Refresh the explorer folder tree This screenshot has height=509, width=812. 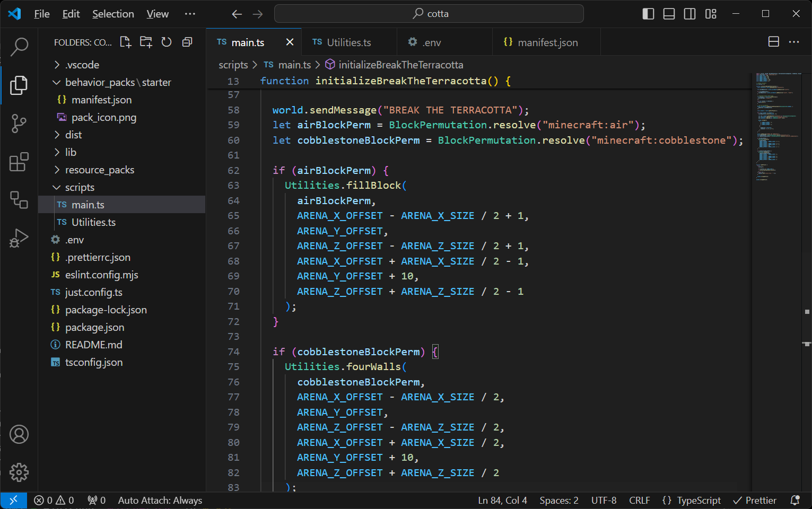[167, 42]
